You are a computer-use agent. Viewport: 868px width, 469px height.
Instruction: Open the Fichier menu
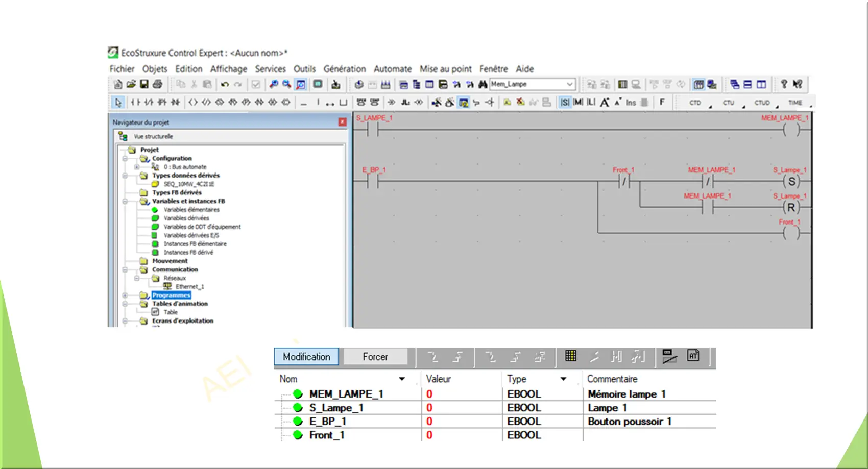coord(122,69)
